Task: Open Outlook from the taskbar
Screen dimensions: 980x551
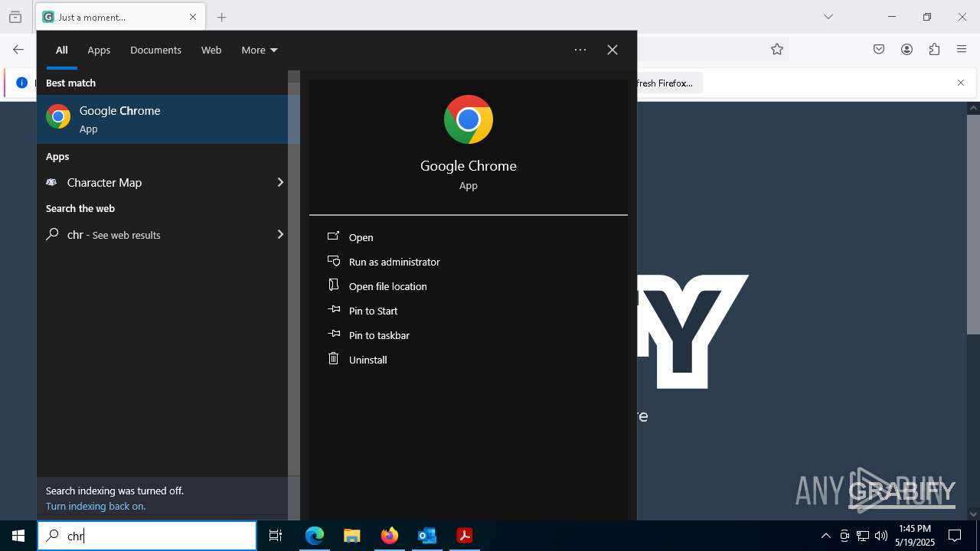Action: [x=426, y=536]
